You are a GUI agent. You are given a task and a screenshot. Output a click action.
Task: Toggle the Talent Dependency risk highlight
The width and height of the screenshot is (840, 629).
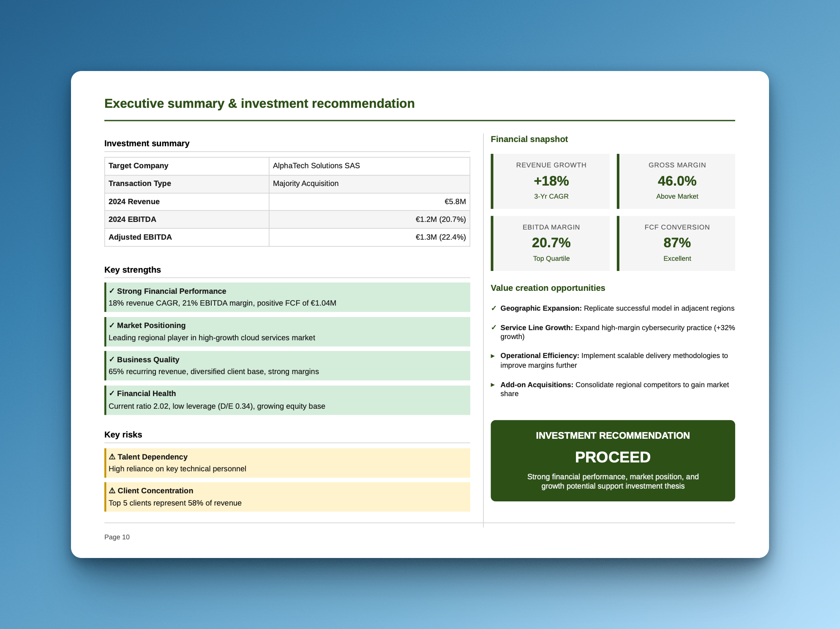click(287, 463)
